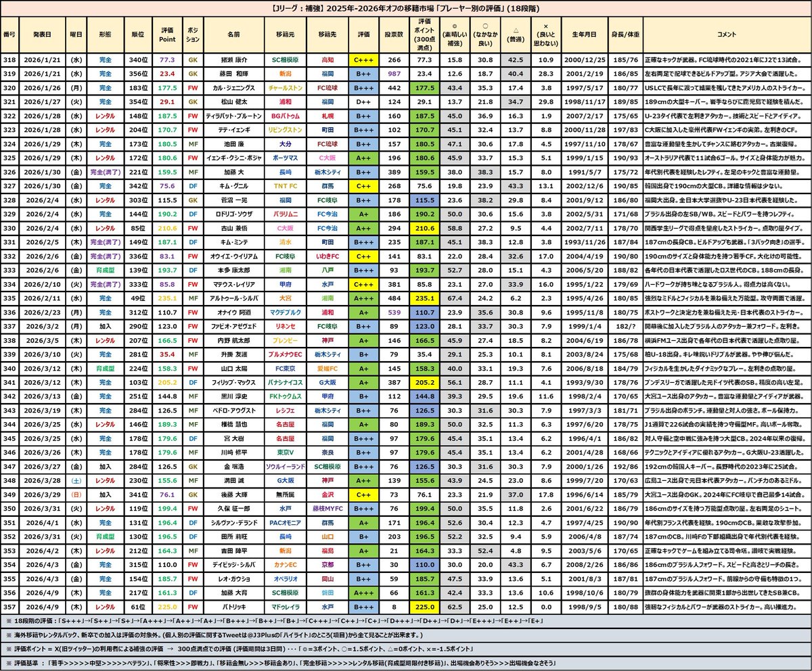Click player name '猪瀬 康介'

point(233,59)
